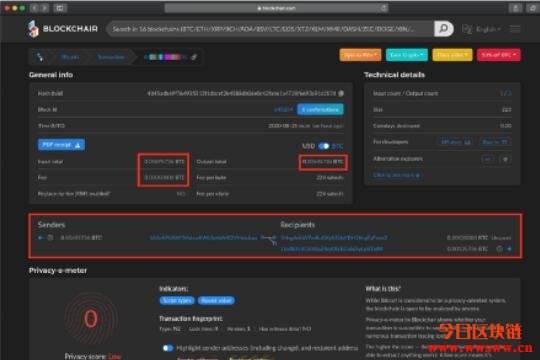The width and height of the screenshot is (540, 360).
Task: Open the Raw transaction button for developers
Action: coord(495,142)
